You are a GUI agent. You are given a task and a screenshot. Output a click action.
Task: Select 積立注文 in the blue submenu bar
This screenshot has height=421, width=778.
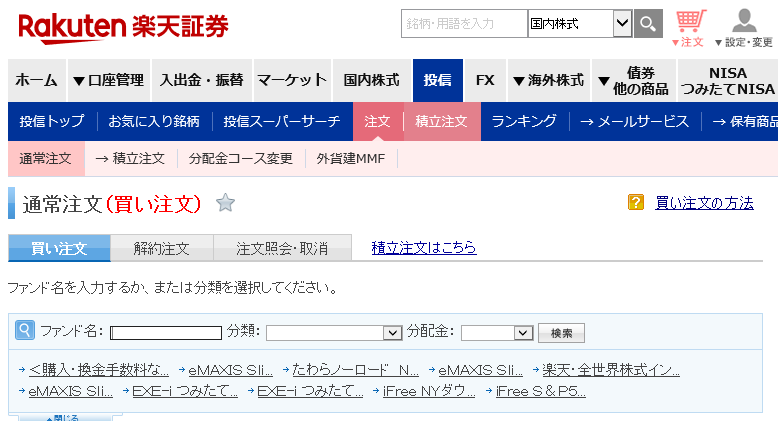(442, 121)
